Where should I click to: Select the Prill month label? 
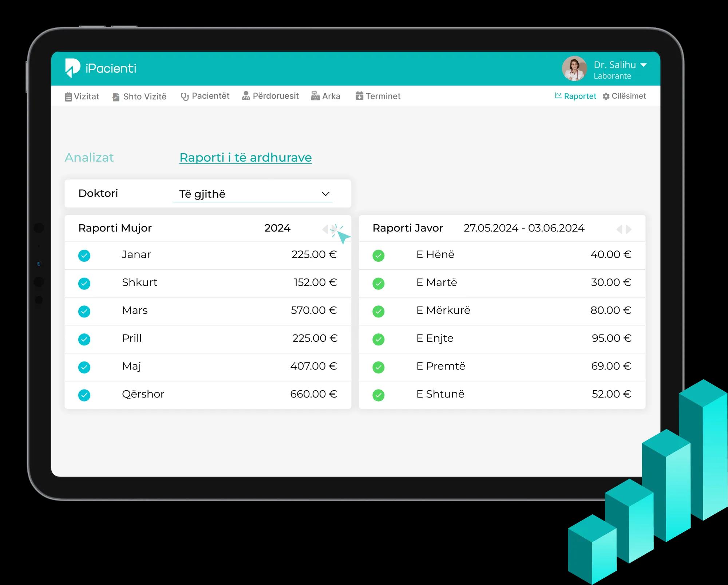click(x=132, y=338)
